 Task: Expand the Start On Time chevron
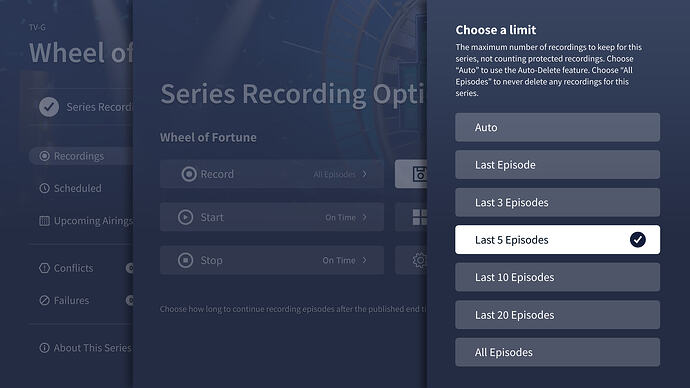[364, 217]
